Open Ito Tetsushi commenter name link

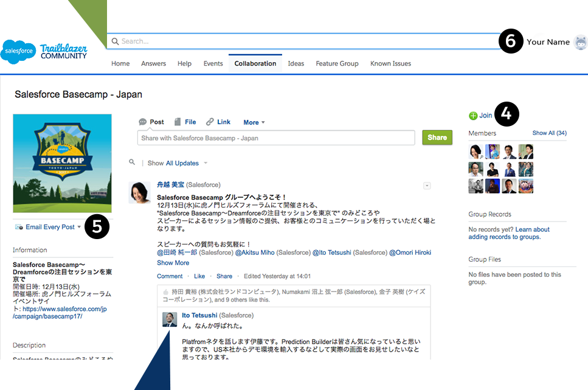[x=199, y=315]
